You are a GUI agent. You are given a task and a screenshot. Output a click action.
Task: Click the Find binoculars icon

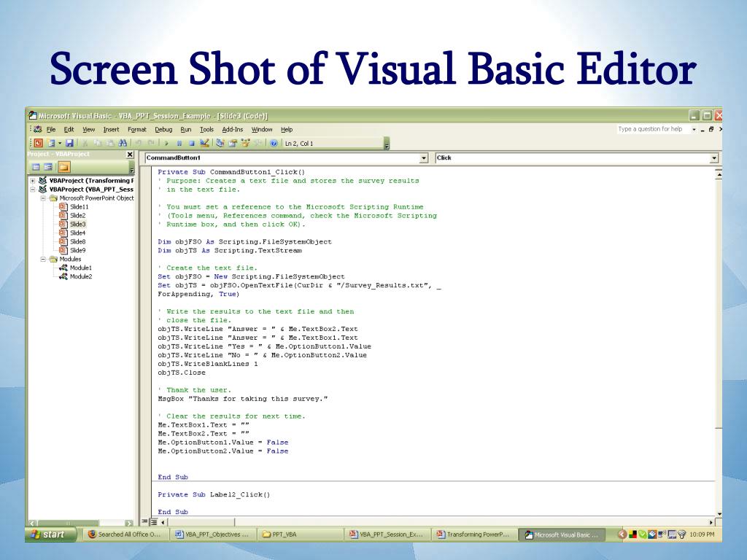tap(123, 143)
